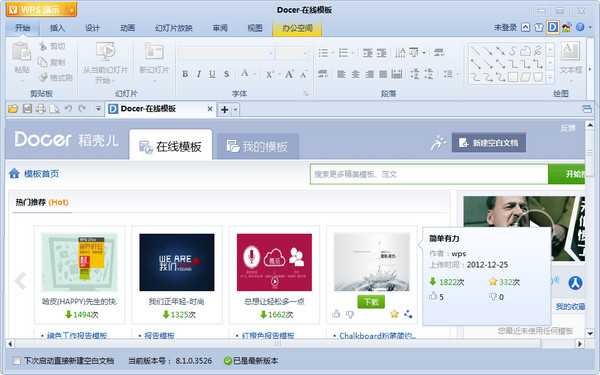This screenshot has height=375, width=600.
Task: Click the template search input field
Action: [429, 174]
